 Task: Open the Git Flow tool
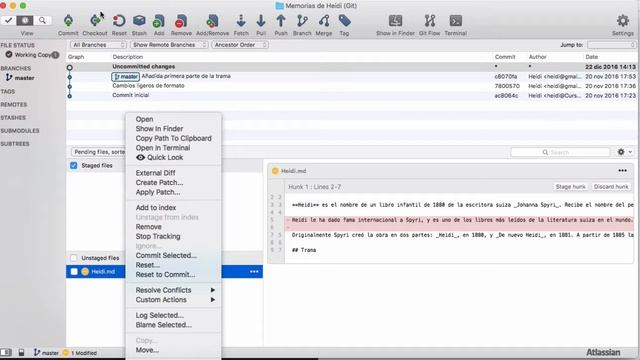click(x=430, y=21)
